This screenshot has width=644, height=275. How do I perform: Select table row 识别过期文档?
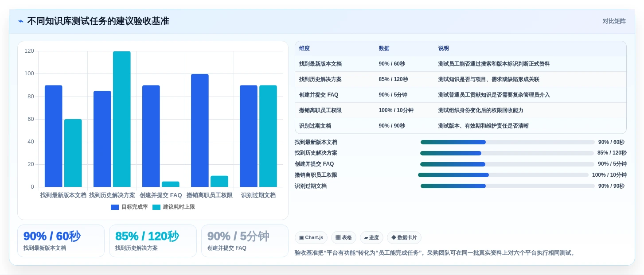click(x=461, y=126)
